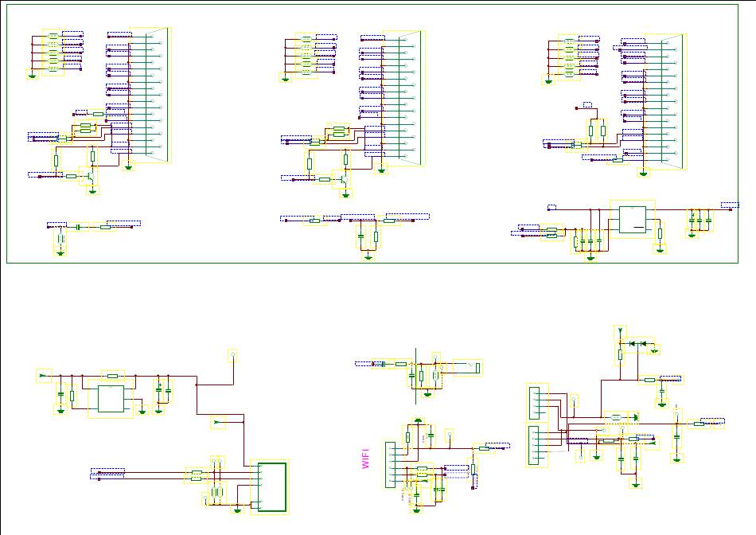Select the regulator IC in top-right power section
The image size is (756, 535).
point(633,220)
